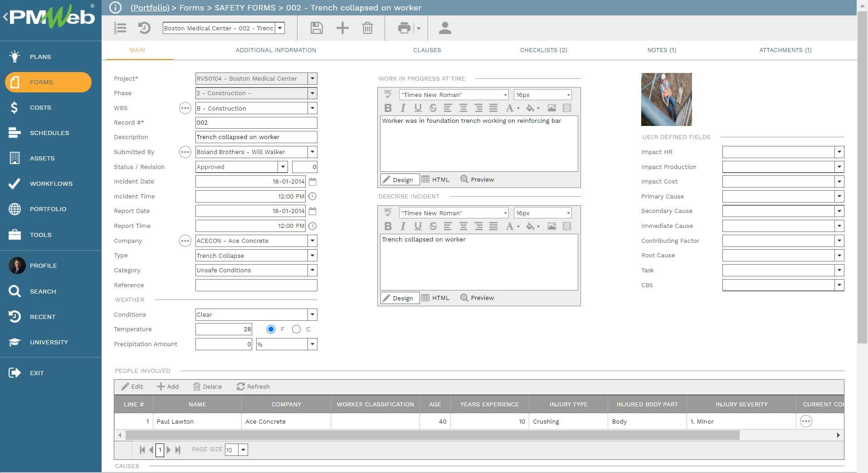Click the Save disk icon in toolbar
Image resolution: width=868 pixels, height=473 pixels.
pos(317,28)
